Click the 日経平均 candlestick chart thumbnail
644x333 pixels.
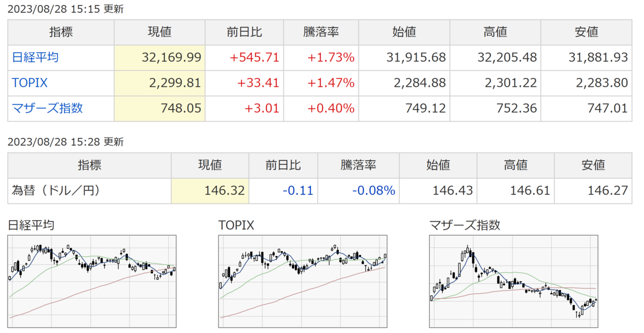pos(92,281)
